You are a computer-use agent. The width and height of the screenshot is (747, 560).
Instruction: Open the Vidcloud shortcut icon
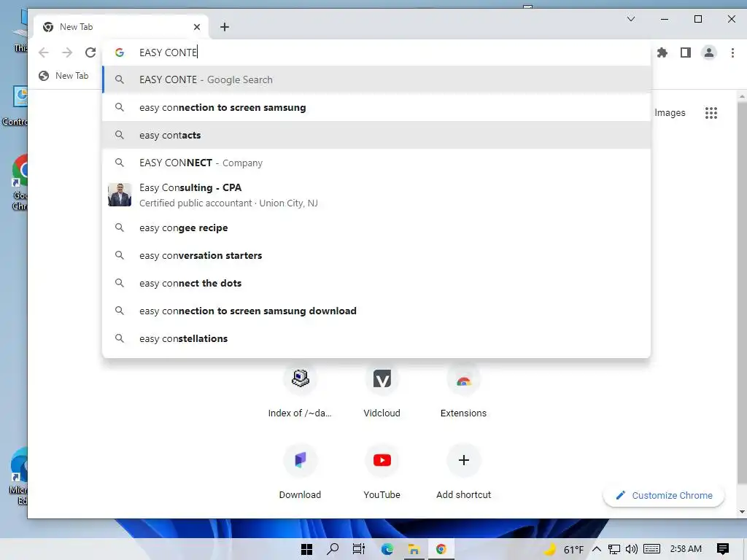pyautogui.click(x=382, y=379)
